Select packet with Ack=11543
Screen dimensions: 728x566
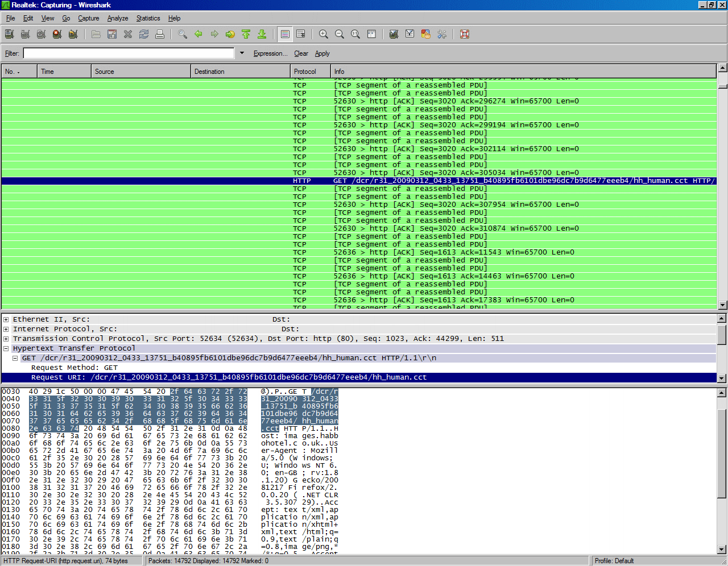[x=359, y=252]
